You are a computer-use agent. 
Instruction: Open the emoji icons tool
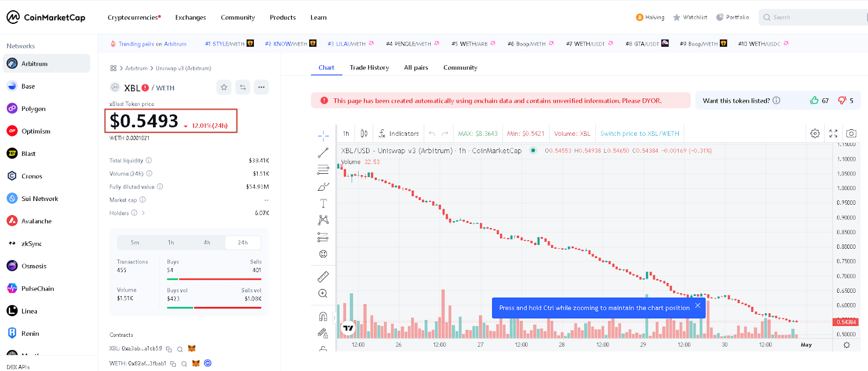[x=323, y=254]
